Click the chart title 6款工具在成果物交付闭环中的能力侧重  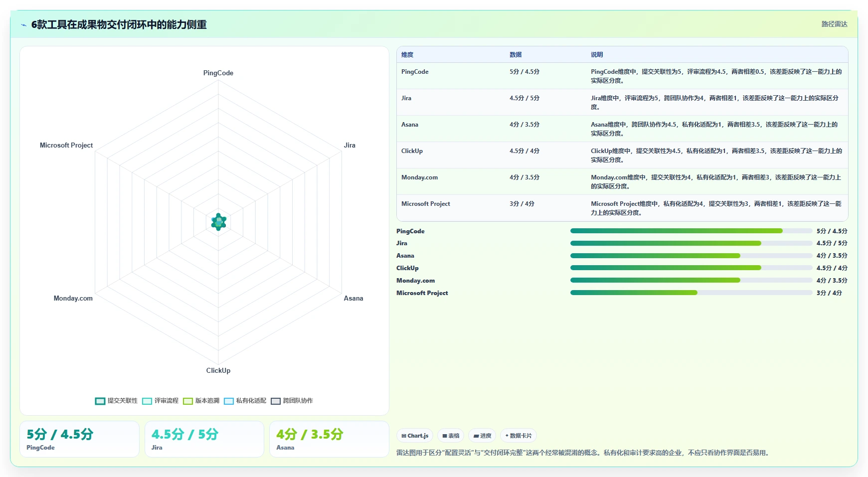119,24
